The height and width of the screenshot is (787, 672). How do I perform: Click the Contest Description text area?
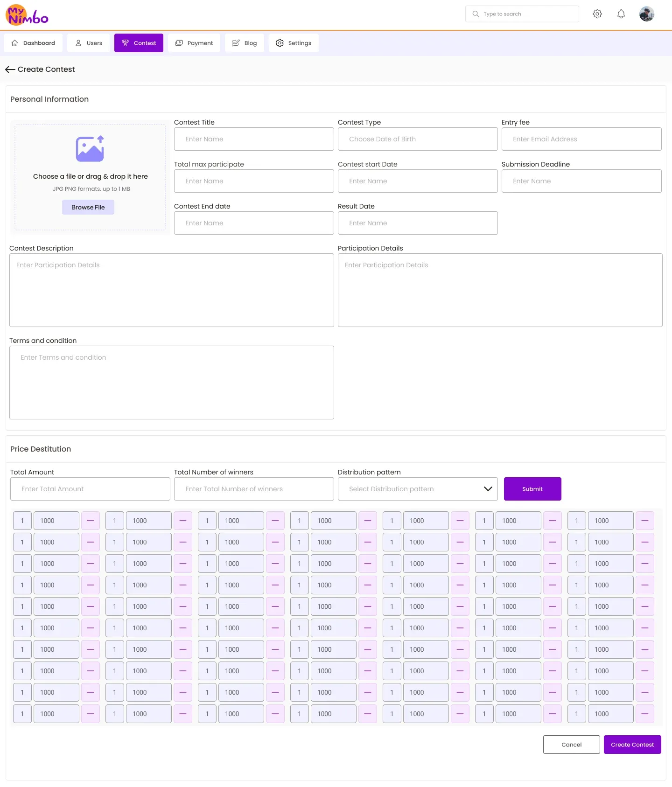(x=172, y=290)
